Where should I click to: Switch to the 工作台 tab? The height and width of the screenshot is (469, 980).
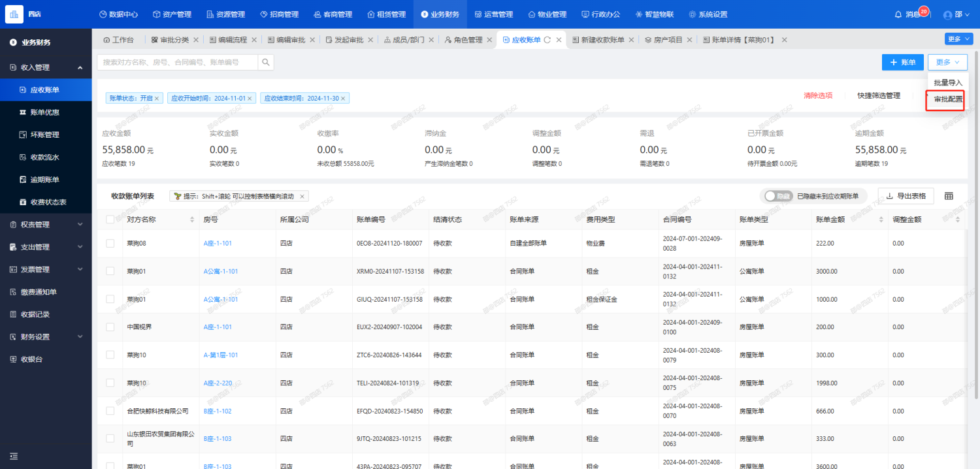[118, 40]
